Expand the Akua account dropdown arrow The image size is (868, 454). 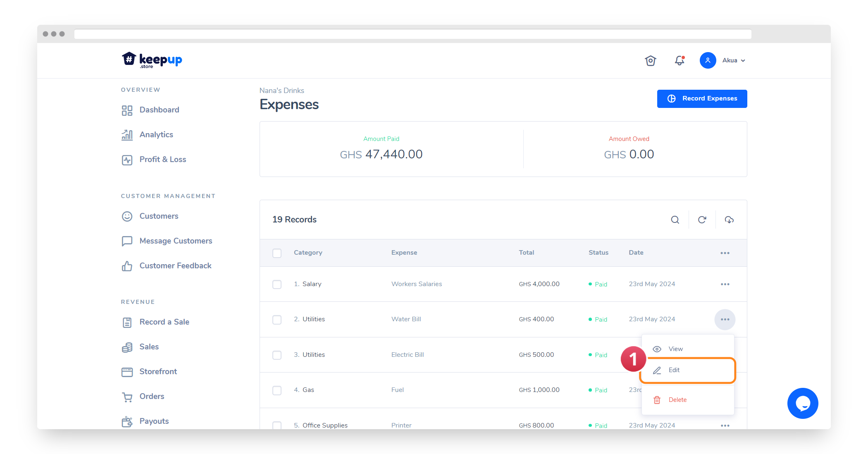743,61
